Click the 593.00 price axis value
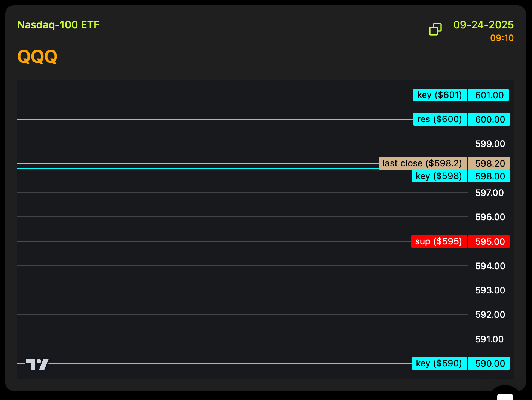 490,290
